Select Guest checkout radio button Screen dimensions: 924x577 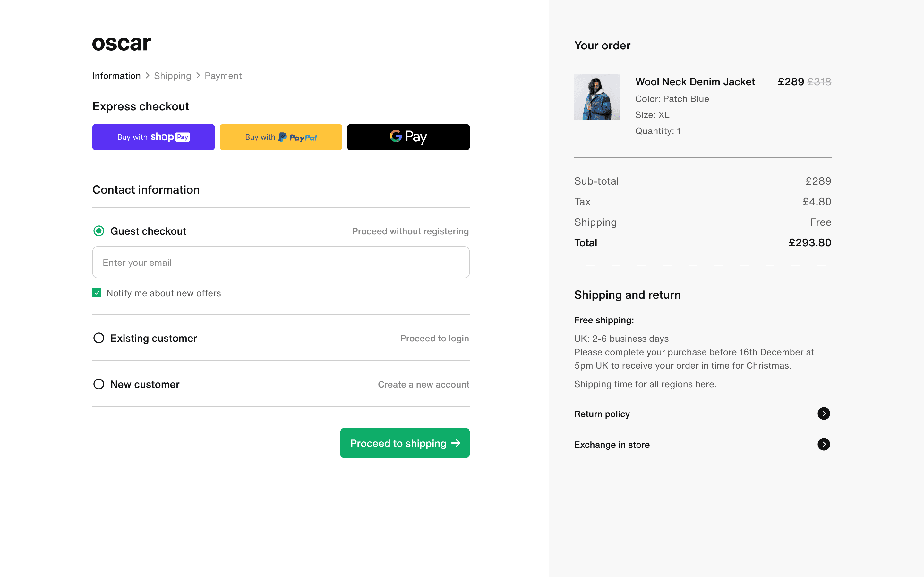[99, 231]
